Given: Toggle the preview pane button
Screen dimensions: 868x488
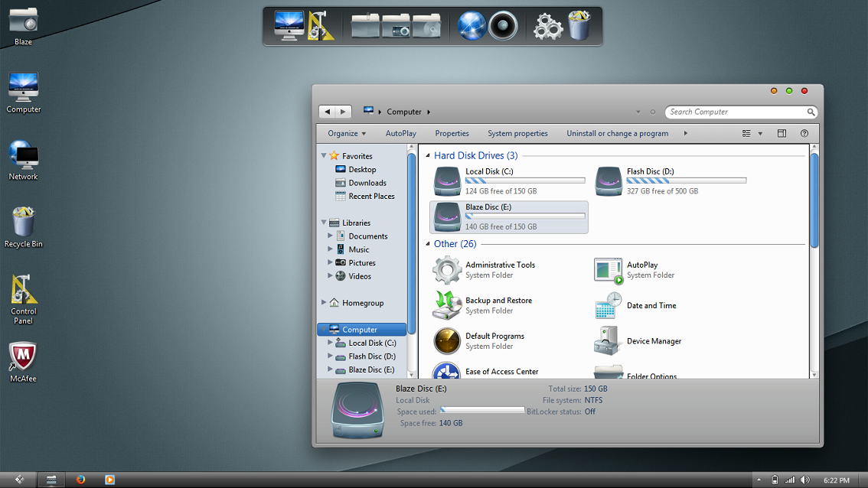Looking at the screenshot, I should (x=782, y=133).
